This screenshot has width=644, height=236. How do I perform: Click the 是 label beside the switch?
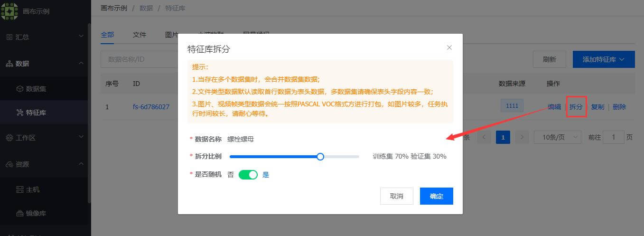tap(266, 175)
